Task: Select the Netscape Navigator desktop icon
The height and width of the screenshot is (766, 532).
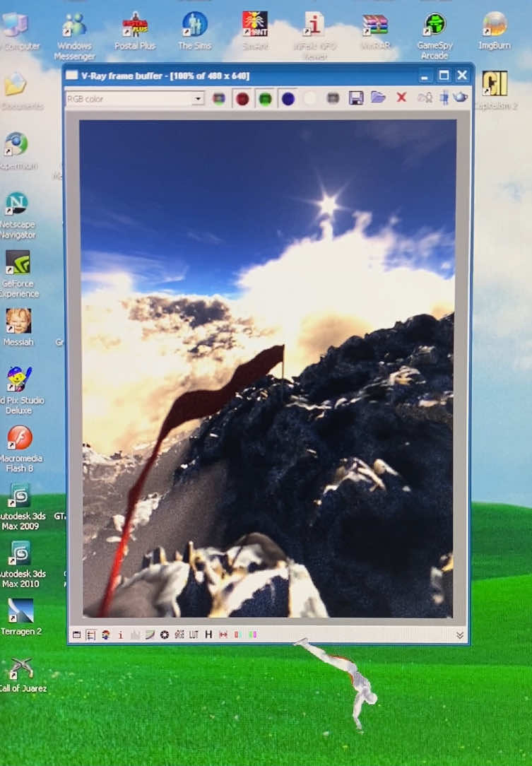Action: (x=18, y=216)
